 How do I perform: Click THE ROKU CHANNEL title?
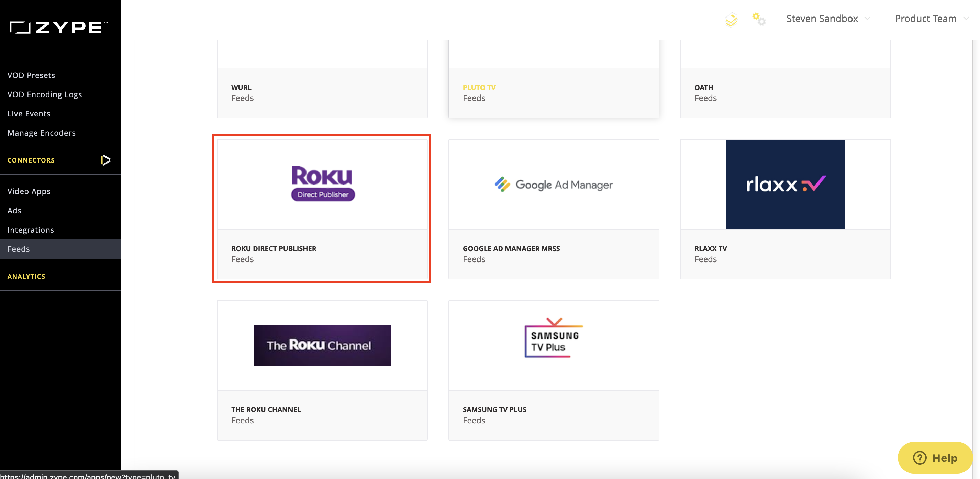tap(266, 409)
